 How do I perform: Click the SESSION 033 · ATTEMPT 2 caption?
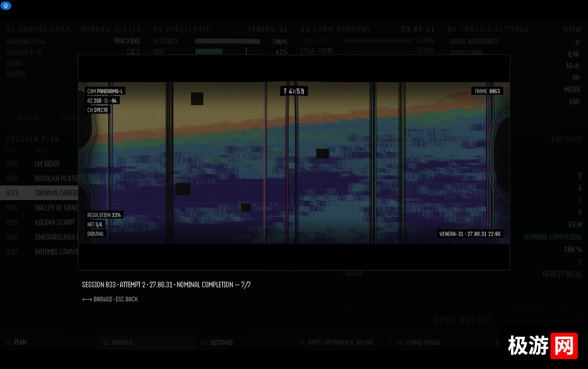(166, 285)
